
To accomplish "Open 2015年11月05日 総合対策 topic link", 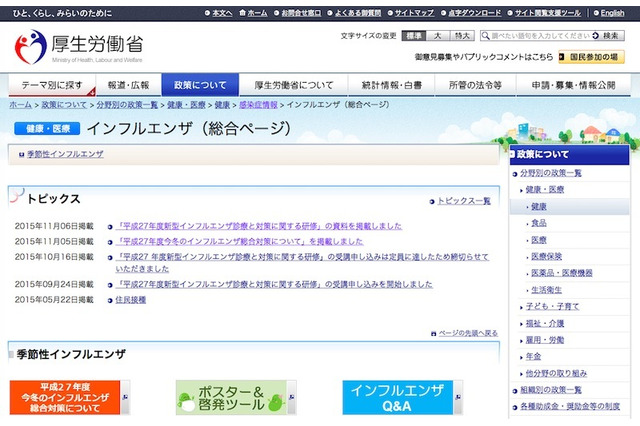I will [240, 242].
